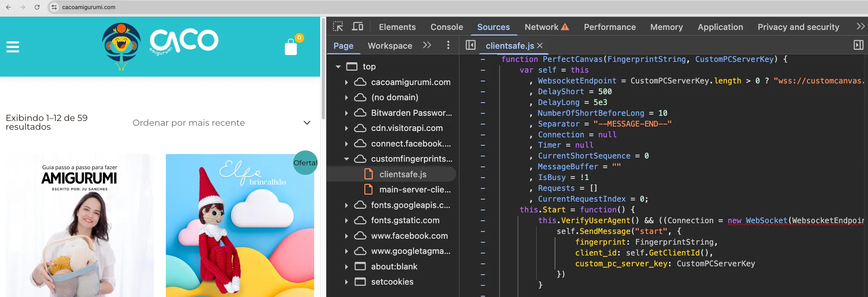The width and height of the screenshot is (868, 297).
Task: Open the Elfo brincalhão product thumbnail
Action: 240,226
